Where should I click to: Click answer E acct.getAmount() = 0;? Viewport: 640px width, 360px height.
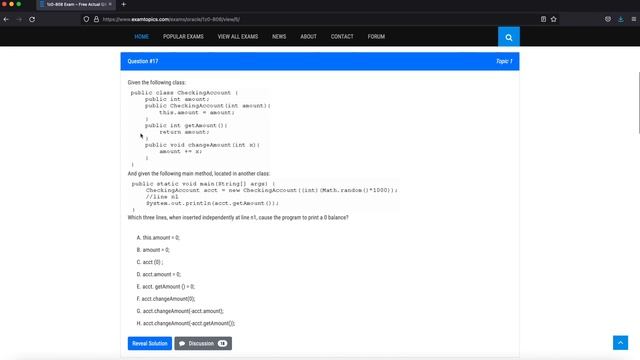(x=166, y=287)
